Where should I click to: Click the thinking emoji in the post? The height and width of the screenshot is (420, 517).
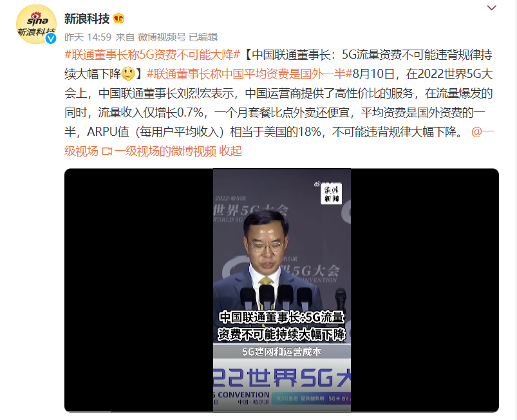[x=128, y=73]
